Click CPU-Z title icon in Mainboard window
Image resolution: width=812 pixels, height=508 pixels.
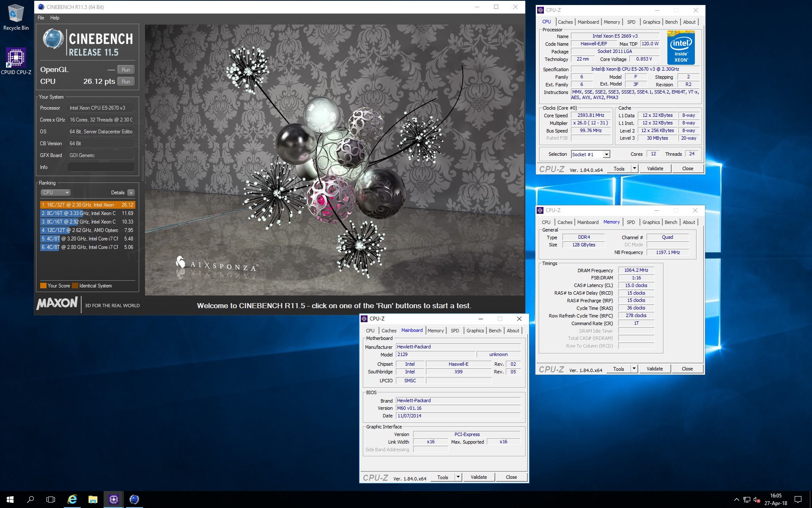(364, 319)
